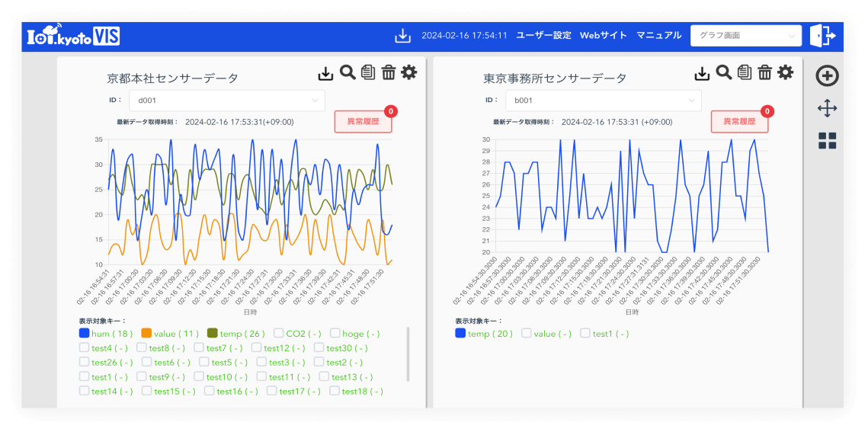Open settings gear for 京都本社センサーデータ panel
The width and height of the screenshot is (868, 432).
click(x=409, y=72)
